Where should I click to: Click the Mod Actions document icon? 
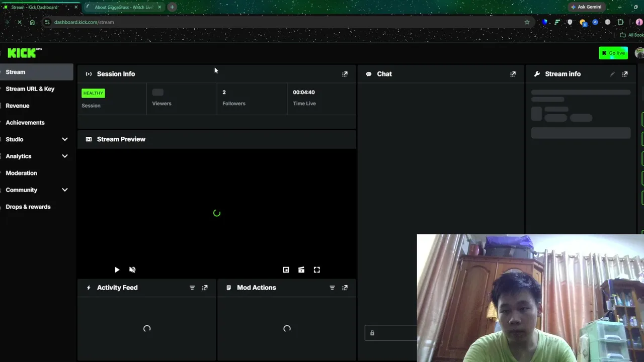point(228,288)
